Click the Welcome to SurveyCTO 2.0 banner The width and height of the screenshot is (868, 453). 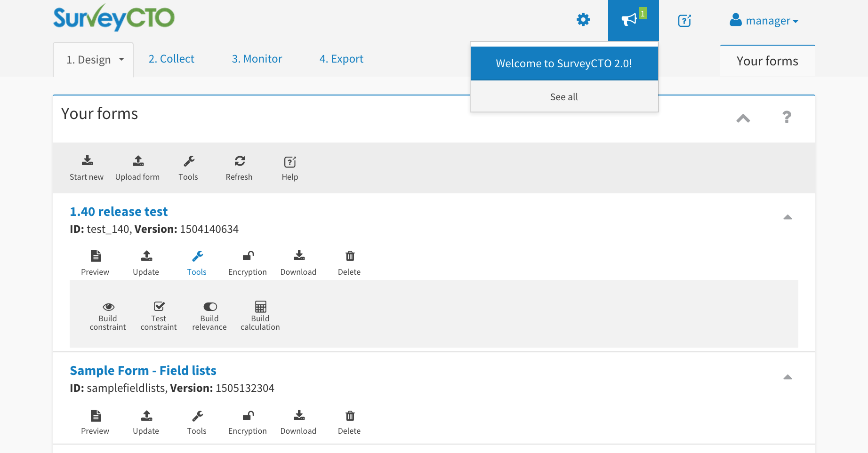tap(563, 63)
